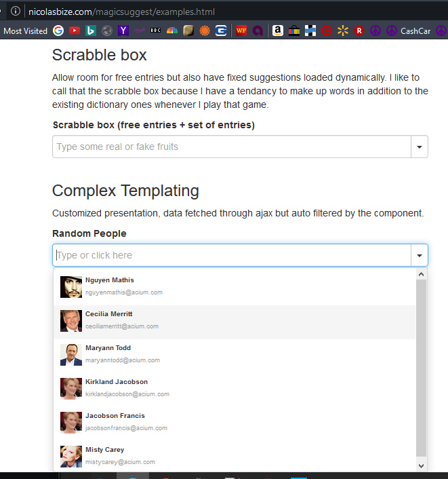448x479 pixels.
Task: Open the Most Visited bookmarks folder
Action: pyautogui.click(x=25, y=31)
